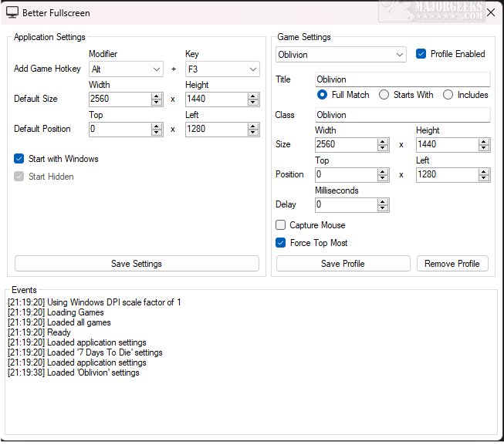Screen dimensions: 504x445
Task: Close the Better Fullscreen window
Action: click(x=490, y=12)
